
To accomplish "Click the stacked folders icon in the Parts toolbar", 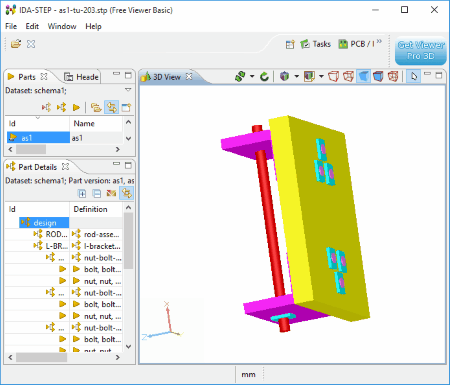I will click(96, 107).
